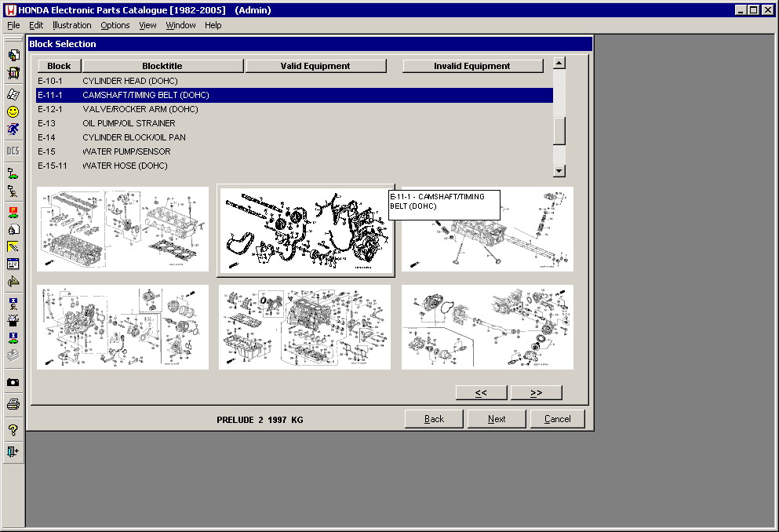Screen dimensions: 779x532
Task: Go to next thumbnails page with >> button
Action: coord(536,392)
